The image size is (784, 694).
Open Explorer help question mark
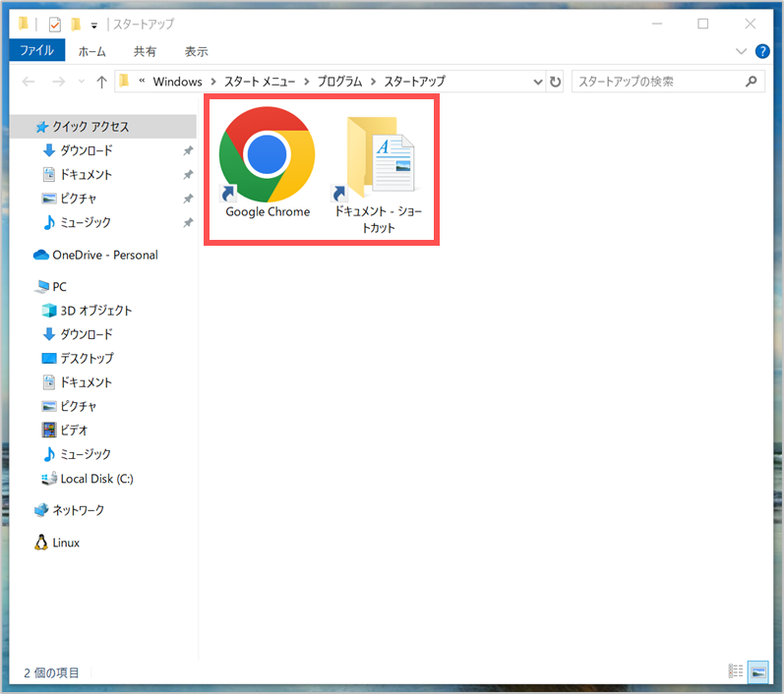[762, 51]
